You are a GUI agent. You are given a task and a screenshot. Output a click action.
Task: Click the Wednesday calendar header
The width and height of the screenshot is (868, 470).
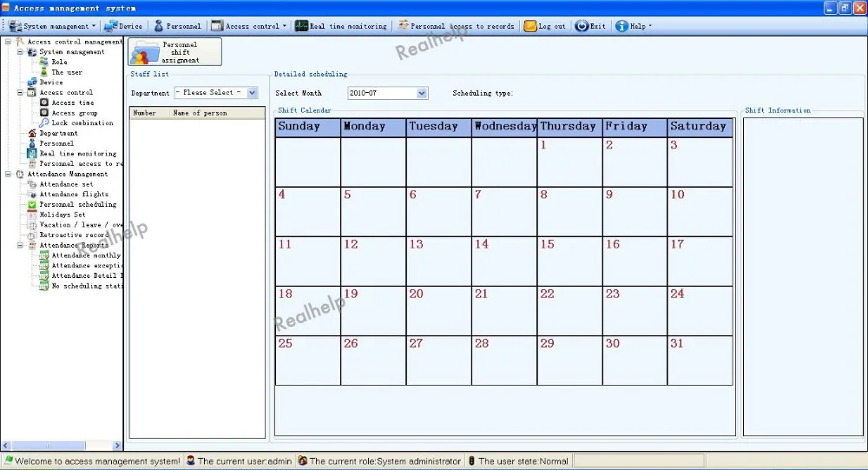504,127
